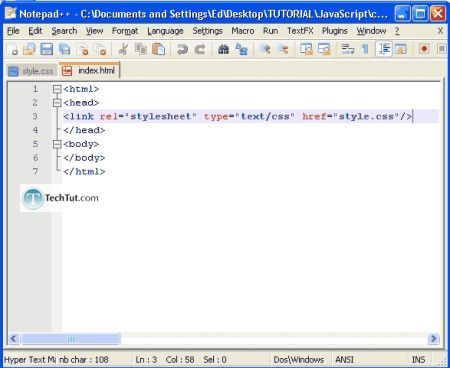
Task: Redo using the Redo arrow icon
Action: tap(200, 49)
